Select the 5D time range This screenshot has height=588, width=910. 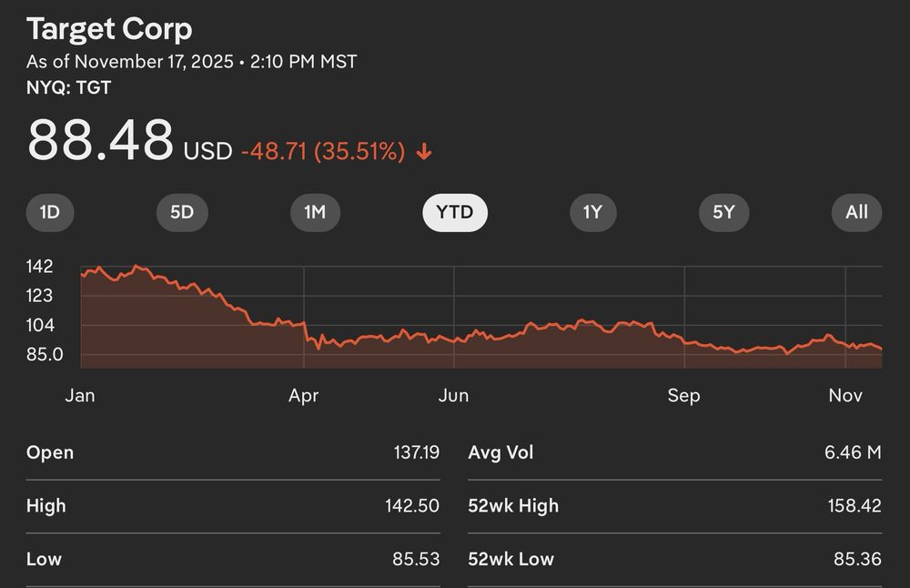point(182,212)
